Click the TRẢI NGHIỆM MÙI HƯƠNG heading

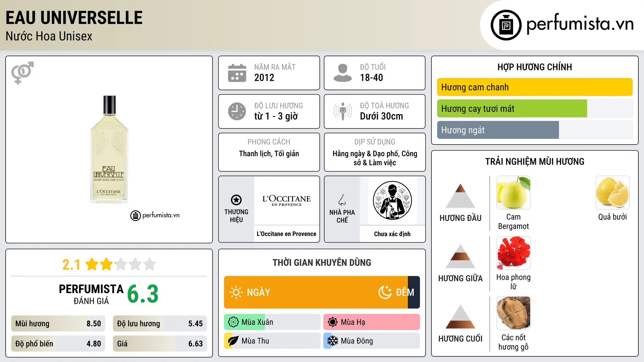tap(535, 162)
